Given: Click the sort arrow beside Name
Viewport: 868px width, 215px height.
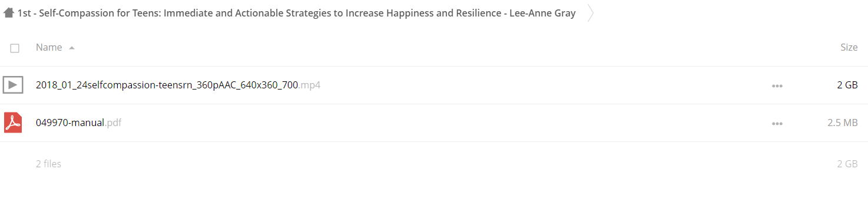Looking at the screenshot, I should tap(72, 48).
